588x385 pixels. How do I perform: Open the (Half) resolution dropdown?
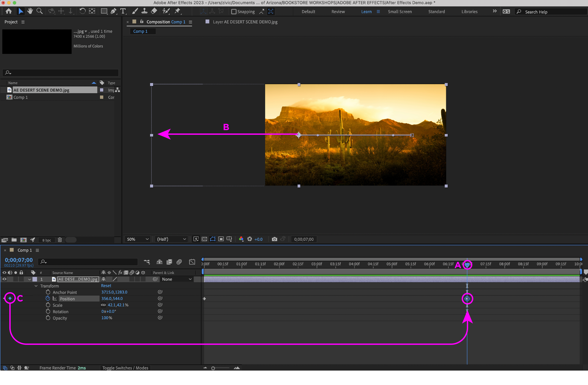point(171,239)
